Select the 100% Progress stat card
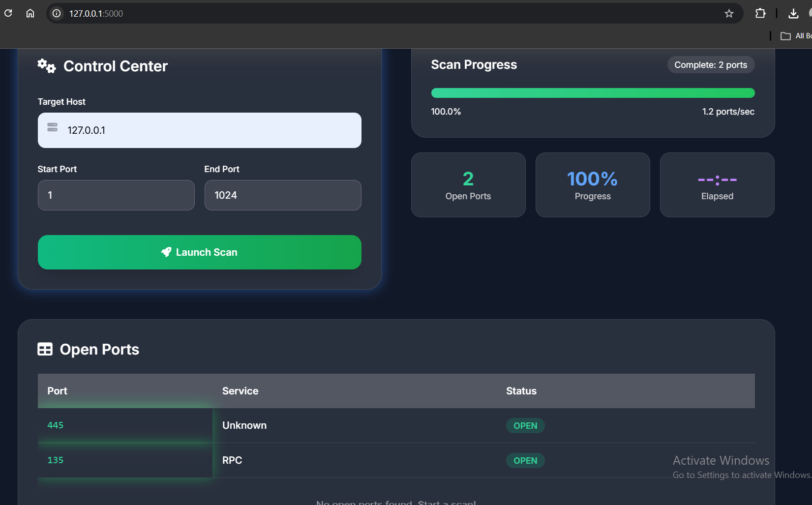The image size is (812, 505). click(x=593, y=185)
